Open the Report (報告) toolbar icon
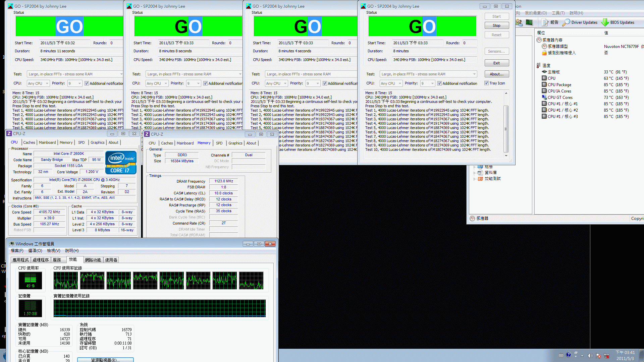This screenshot has height=362, width=644. (x=545, y=22)
